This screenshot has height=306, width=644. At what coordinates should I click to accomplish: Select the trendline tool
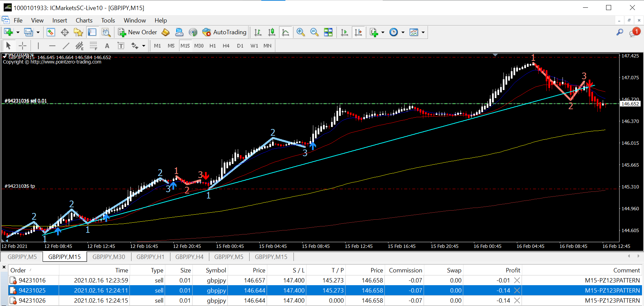point(66,46)
